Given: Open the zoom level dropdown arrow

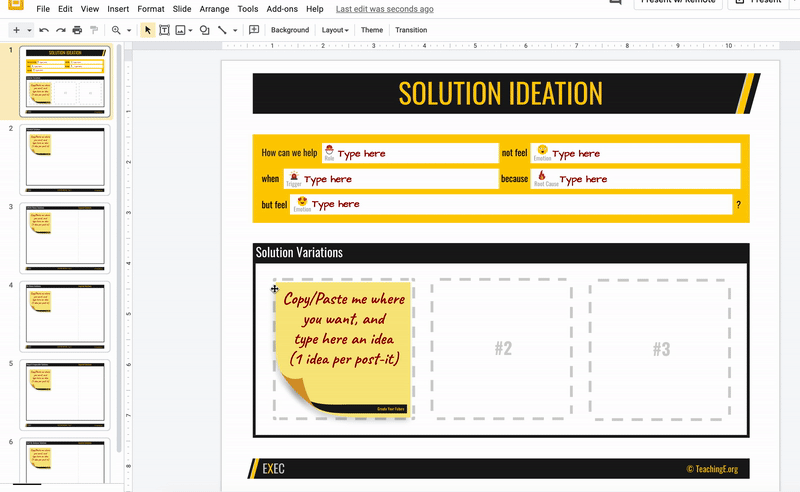Looking at the screenshot, I should pos(129,31).
